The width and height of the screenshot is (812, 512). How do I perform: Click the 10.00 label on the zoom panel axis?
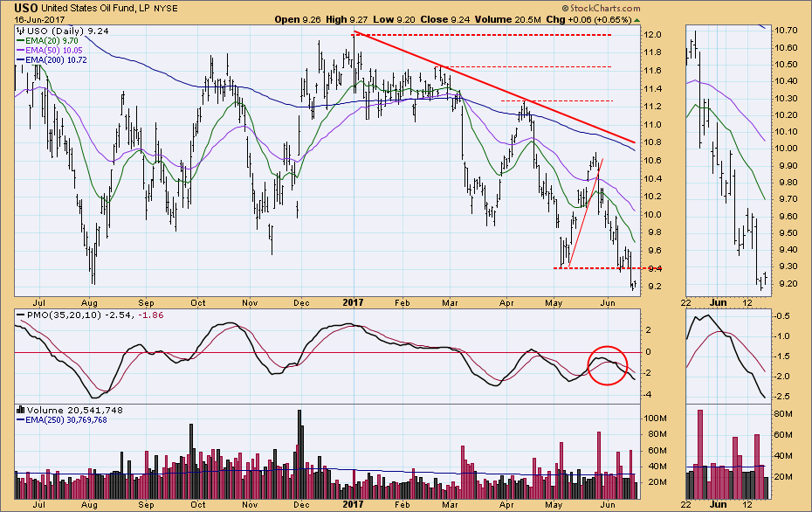tap(786, 149)
